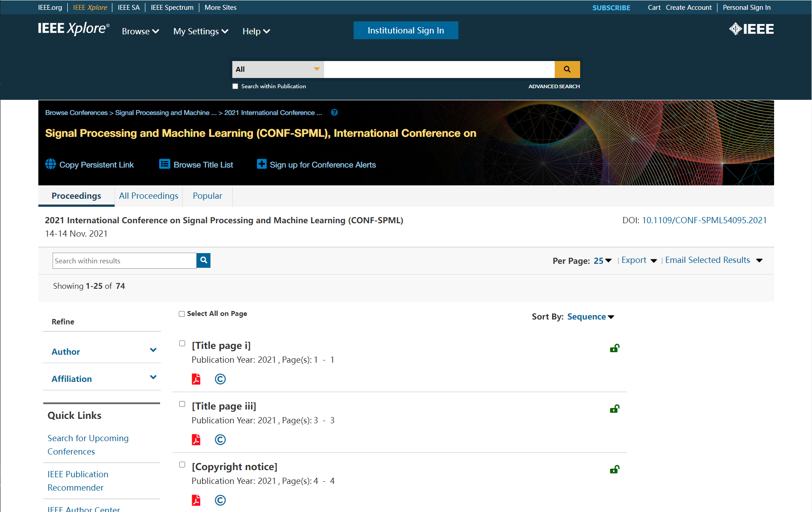Open the copyright icon for [Copyright notice]
Image resolution: width=812 pixels, height=512 pixels.
click(x=220, y=500)
